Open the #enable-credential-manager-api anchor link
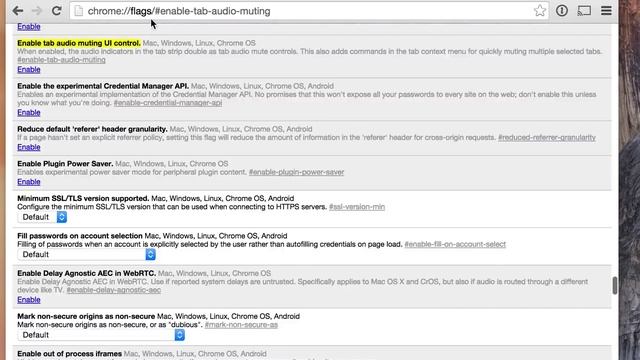Image resolution: width=640 pixels, height=360 pixels. (168, 103)
